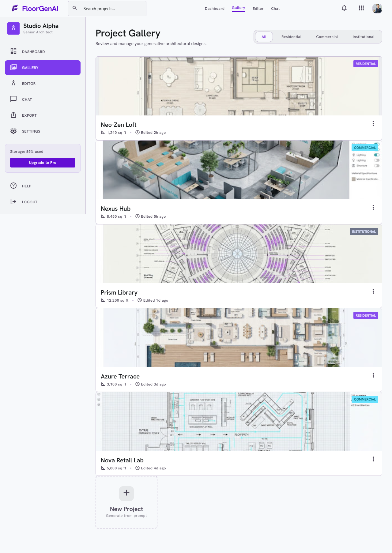Click the FloorGenAI logo icon
This screenshot has height=553, width=392.
[x=15, y=8]
